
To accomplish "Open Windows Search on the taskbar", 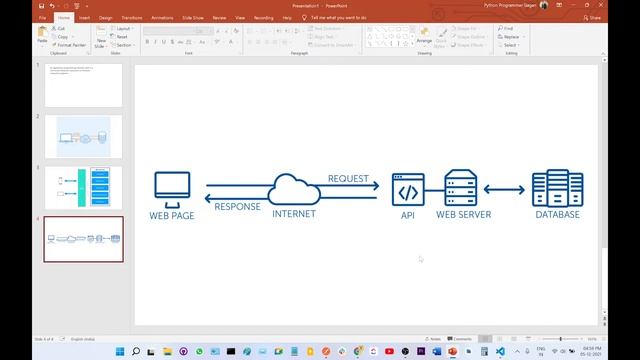I will (x=136, y=351).
